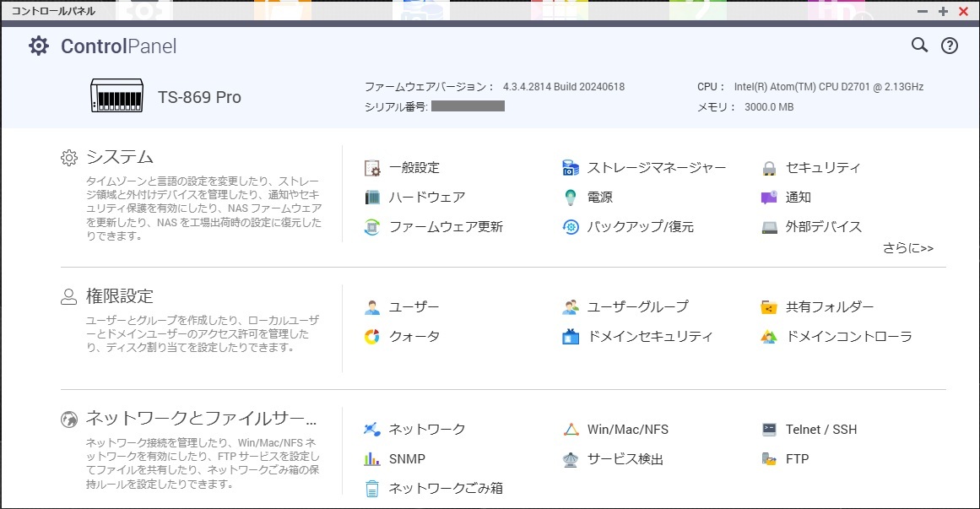This screenshot has height=509, width=980.
Task: Click the TS-869 Pro NAS device image
Action: [x=116, y=95]
